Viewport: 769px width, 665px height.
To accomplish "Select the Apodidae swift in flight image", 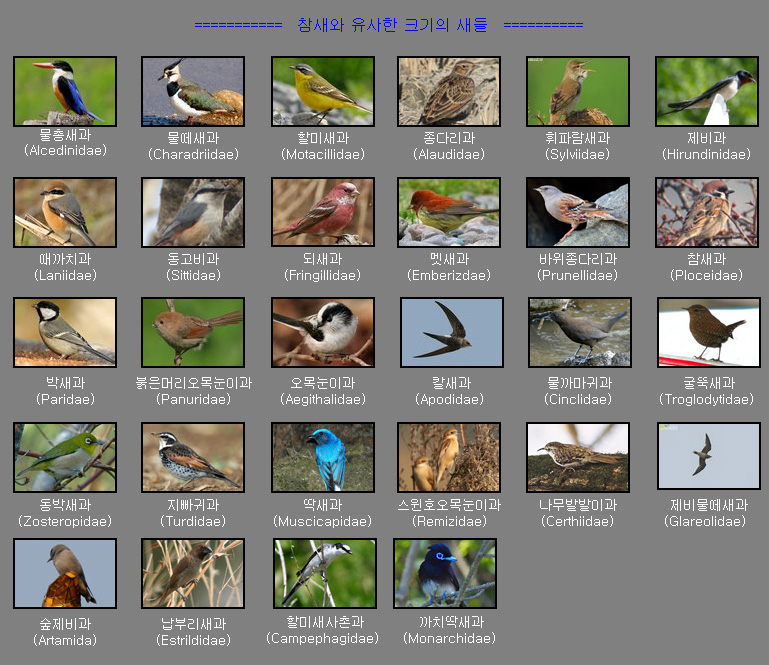I will (x=452, y=332).
